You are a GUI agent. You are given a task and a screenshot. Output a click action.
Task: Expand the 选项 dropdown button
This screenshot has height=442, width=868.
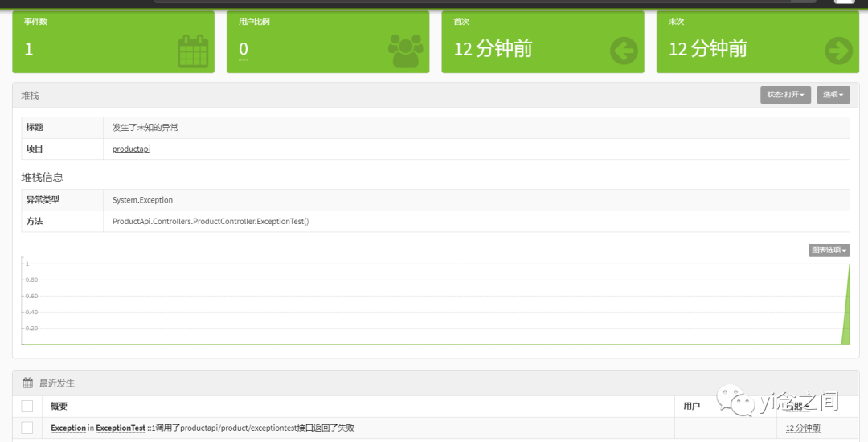[833, 95]
